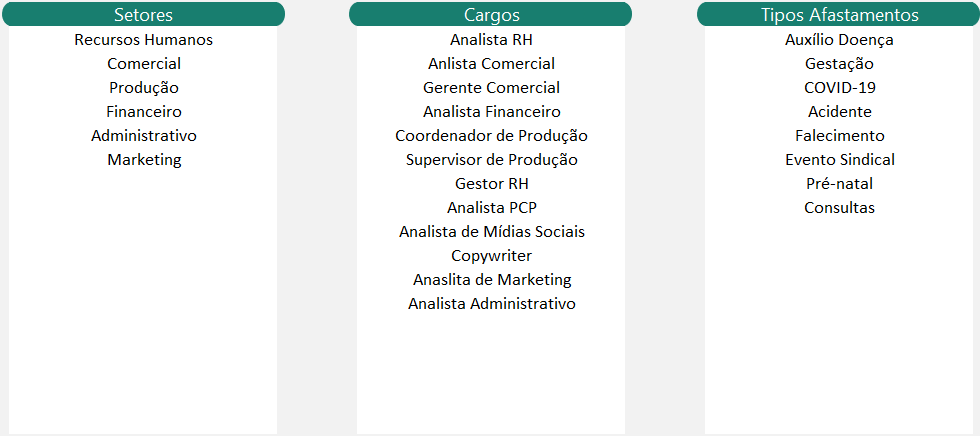Select the Recursos Humanos sector entry

pyautogui.click(x=143, y=40)
